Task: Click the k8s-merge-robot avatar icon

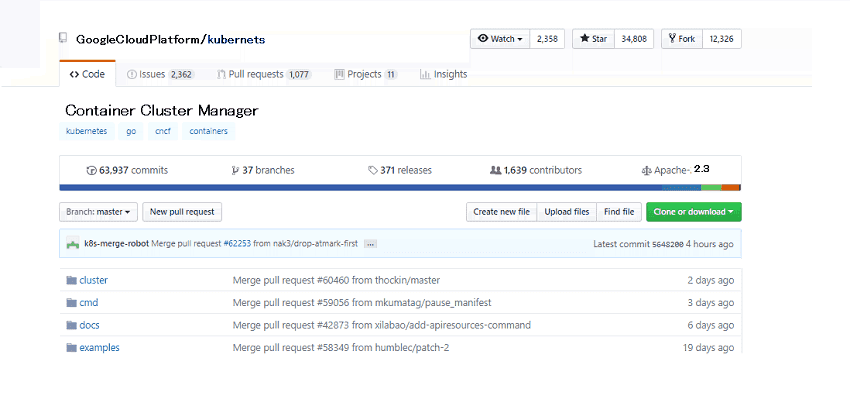Action: tap(73, 243)
